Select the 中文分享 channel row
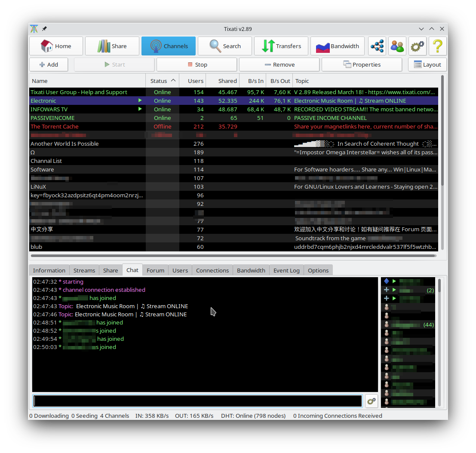Screen dimensions: 476x453 [234, 230]
